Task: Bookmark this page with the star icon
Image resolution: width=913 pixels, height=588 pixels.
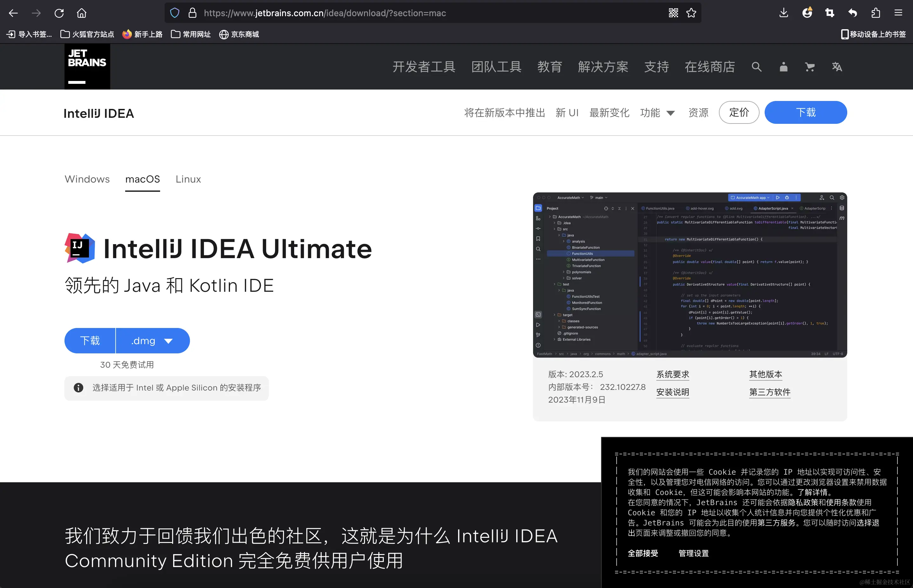Action: 691,13
